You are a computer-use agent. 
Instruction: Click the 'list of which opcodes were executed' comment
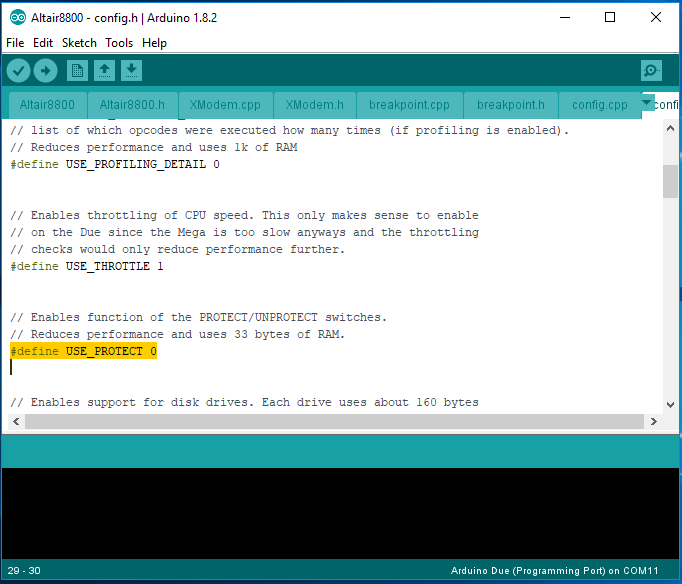[290, 130]
